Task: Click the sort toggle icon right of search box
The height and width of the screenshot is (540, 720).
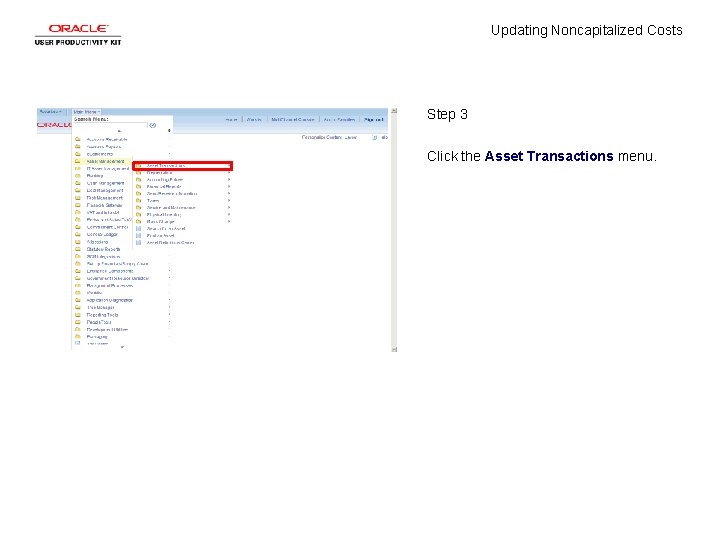Action: tap(169, 131)
